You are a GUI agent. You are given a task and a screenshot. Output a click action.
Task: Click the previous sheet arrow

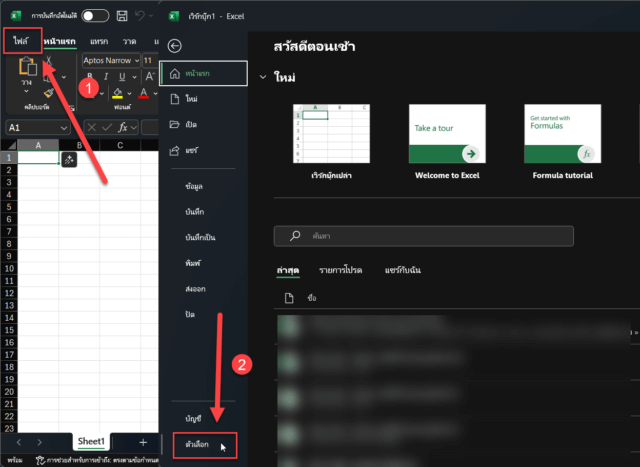(x=19, y=442)
